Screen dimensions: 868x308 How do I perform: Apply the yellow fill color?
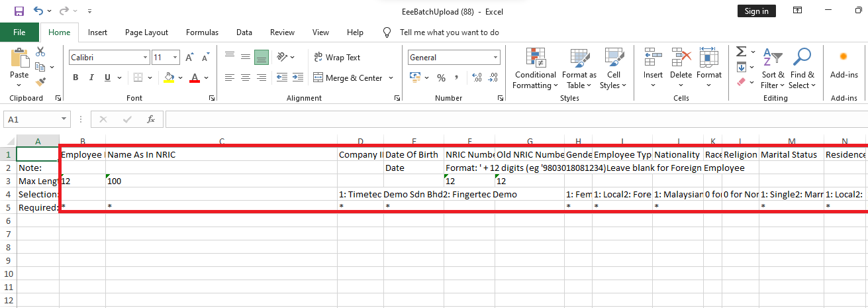click(169, 77)
